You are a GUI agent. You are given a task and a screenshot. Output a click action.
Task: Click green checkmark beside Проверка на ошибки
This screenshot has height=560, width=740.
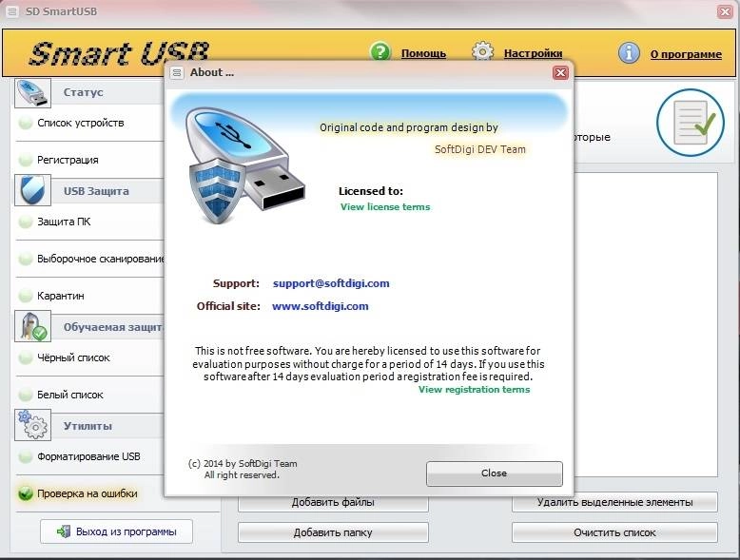pos(25,494)
